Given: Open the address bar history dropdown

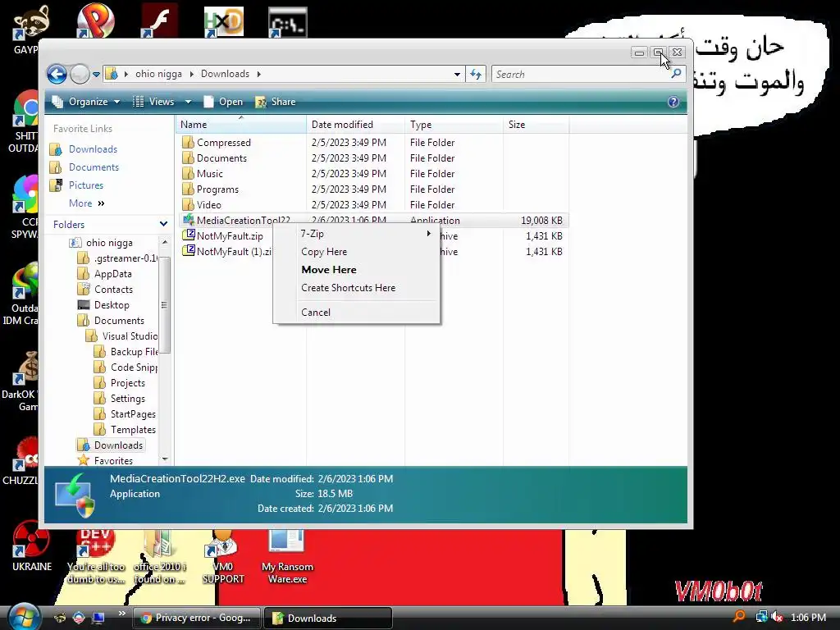Looking at the screenshot, I should 457,75.
